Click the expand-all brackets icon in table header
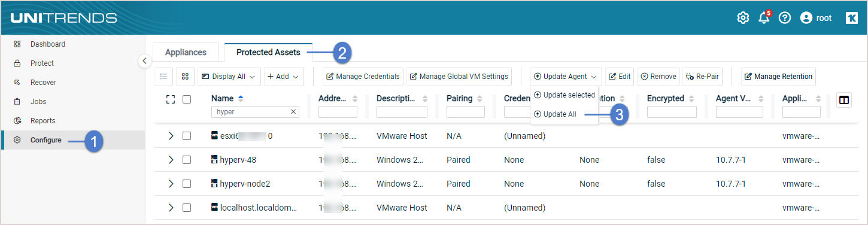This screenshot has width=868, height=225. click(170, 99)
